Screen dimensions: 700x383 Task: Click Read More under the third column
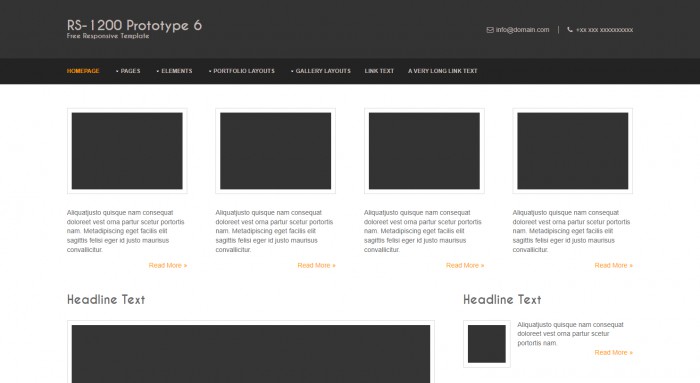click(465, 266)
